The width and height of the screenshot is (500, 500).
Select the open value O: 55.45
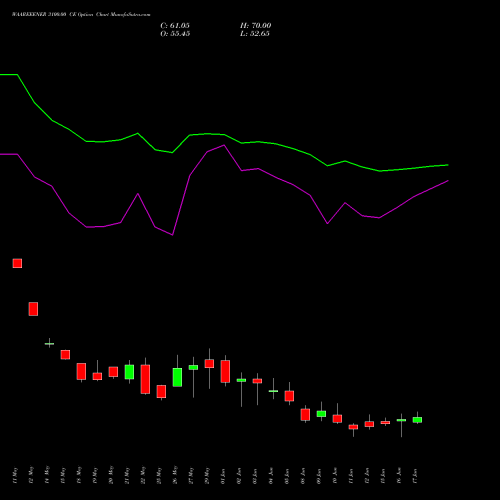pyautogui.click(x=175, y=34)
